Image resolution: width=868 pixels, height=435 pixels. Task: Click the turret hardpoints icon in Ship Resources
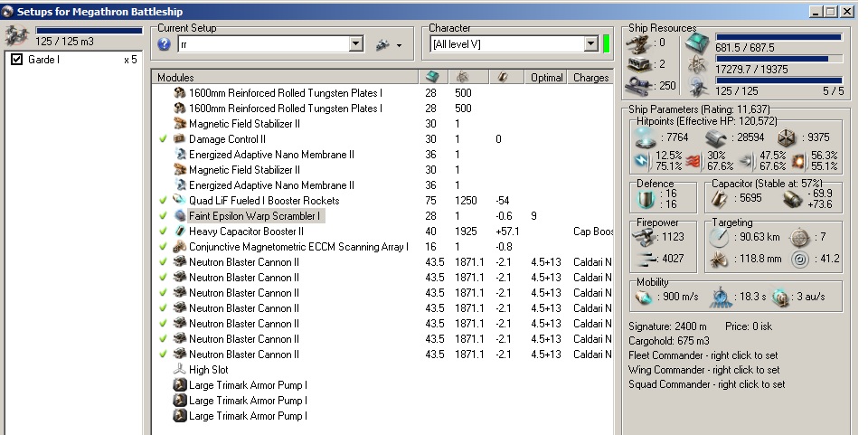(637, 43)
